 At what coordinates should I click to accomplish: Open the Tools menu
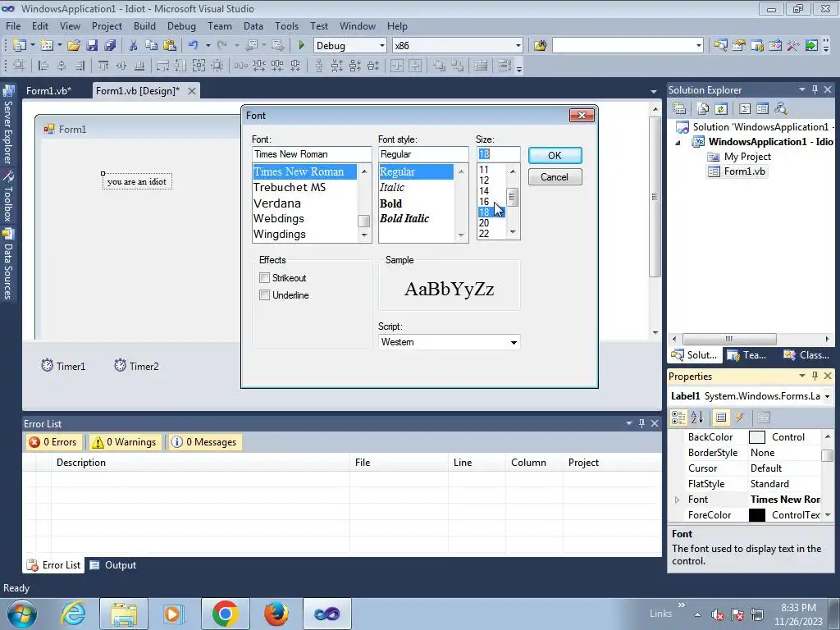pos(286,25)
